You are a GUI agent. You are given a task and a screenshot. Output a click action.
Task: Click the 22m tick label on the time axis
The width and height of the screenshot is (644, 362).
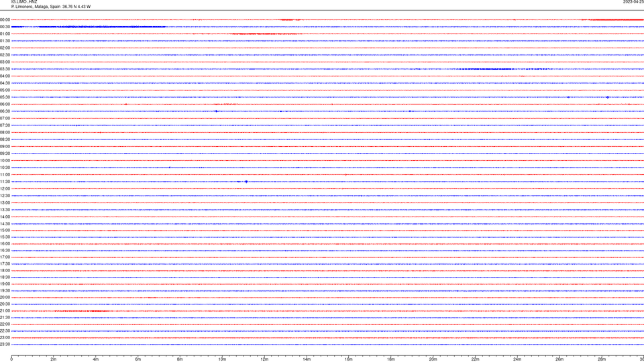click(475, 359)
